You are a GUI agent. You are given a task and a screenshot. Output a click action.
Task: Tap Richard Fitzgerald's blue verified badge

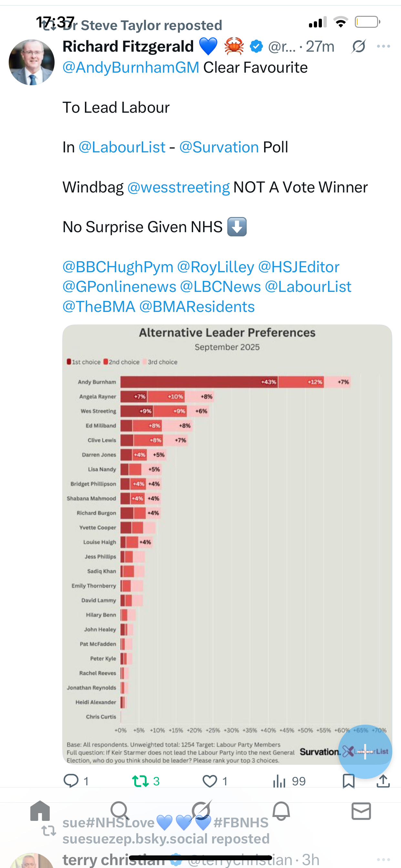(x=257, y=46)
